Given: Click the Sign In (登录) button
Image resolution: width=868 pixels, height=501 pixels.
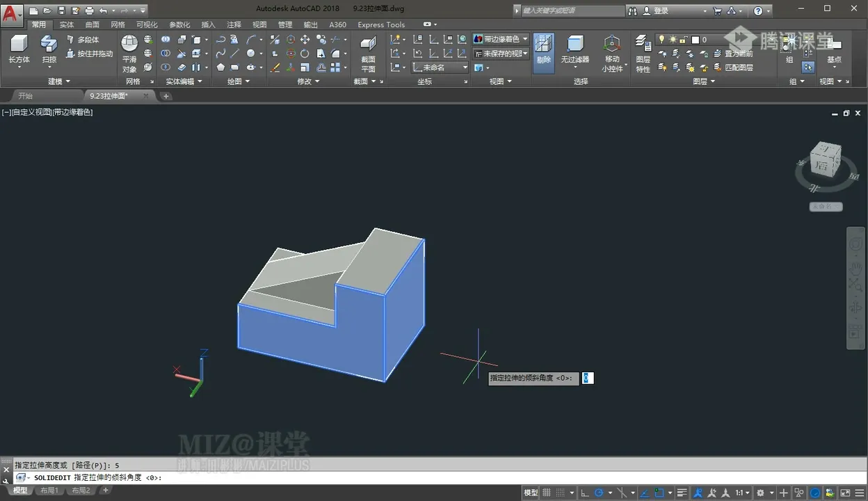Looking at the screenshot, I should click(660, 10).
